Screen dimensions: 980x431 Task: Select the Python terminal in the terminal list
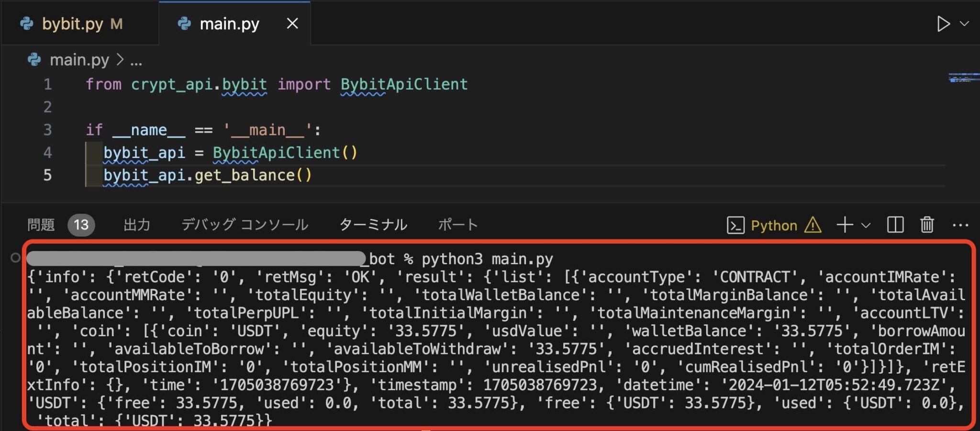pyautogui.click(x=773, y=225)
